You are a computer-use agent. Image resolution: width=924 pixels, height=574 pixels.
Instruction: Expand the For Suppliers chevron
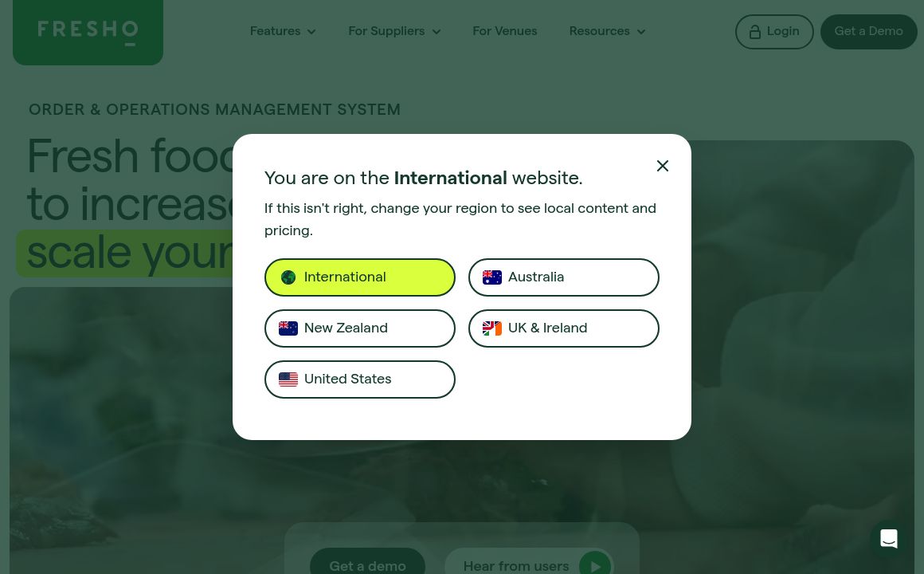point(436,32)
